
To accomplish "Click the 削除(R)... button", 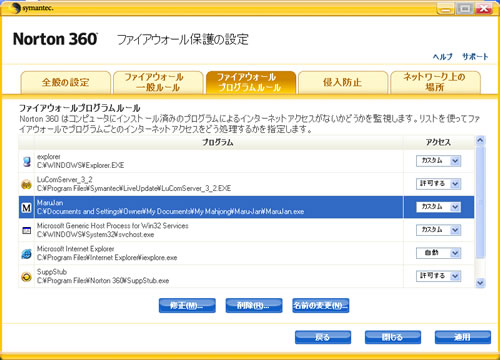I will click(x=254, y=305).
